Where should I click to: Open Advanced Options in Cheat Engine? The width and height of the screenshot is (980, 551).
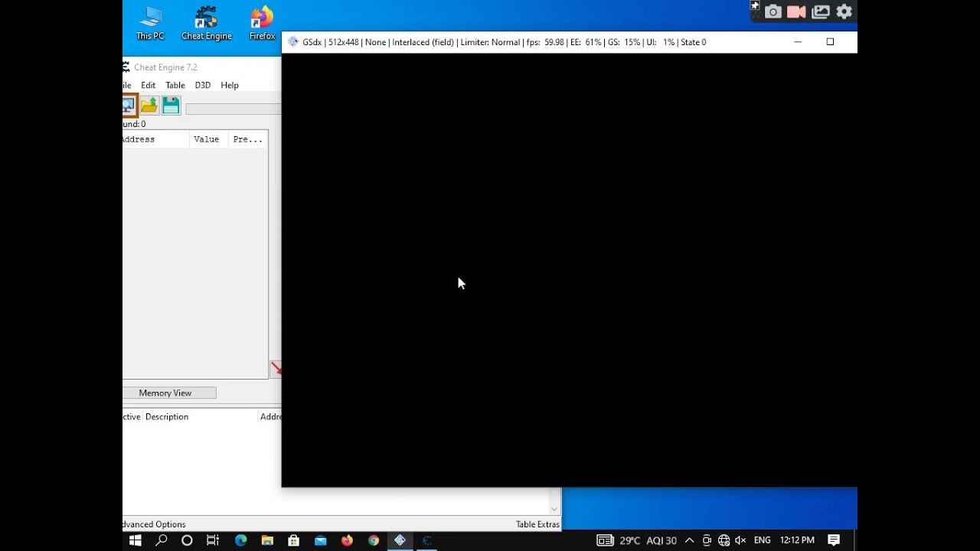[154, 524]
